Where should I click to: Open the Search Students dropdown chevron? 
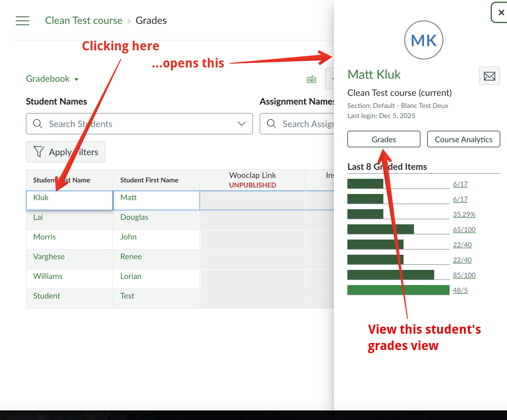click(x=241, y=124)
